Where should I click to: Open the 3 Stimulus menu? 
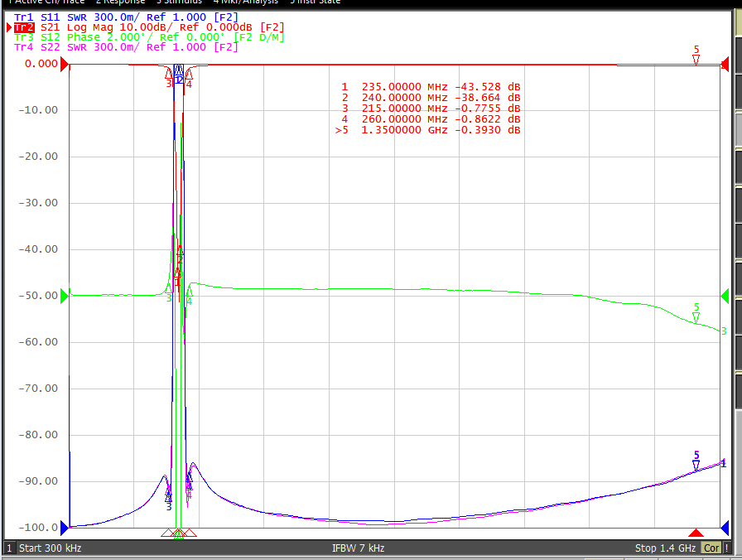pyautogui.click(x=179, y=2)
